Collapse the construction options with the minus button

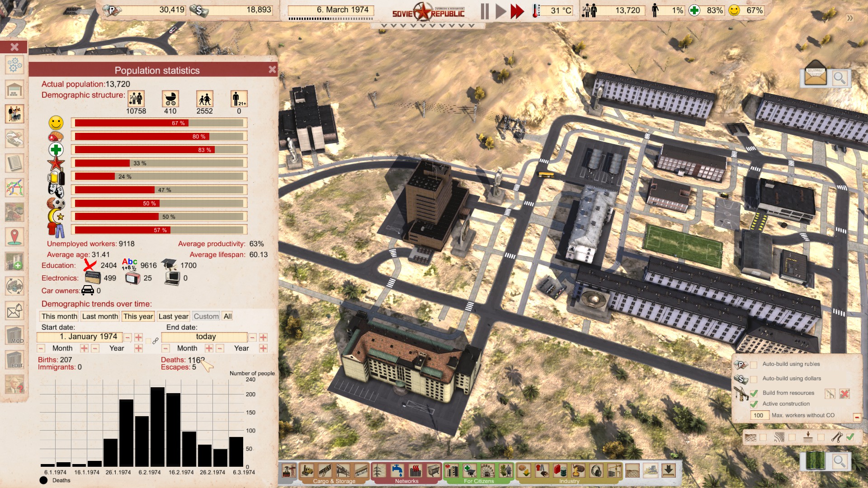pyautogui.click(x=856, y=417)
